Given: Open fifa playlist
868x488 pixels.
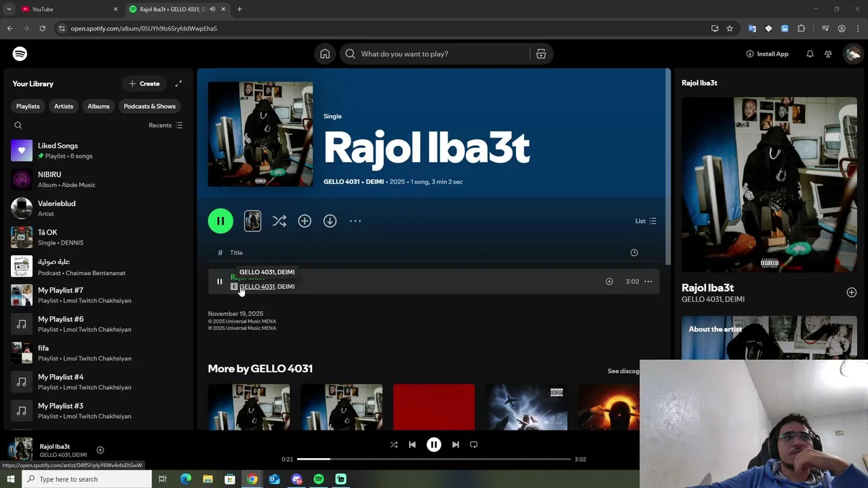Looking at the screenshot, I should [98, 353].
